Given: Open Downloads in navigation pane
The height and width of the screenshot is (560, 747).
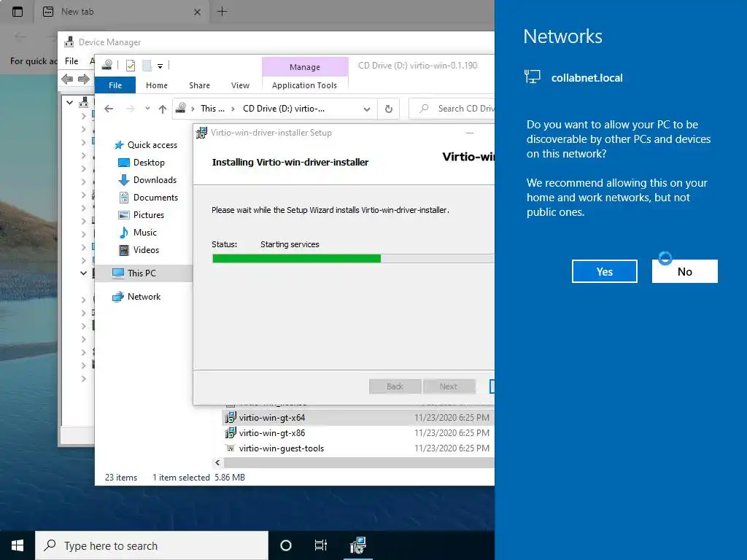Looking at the screenshot, I should 155,180.
